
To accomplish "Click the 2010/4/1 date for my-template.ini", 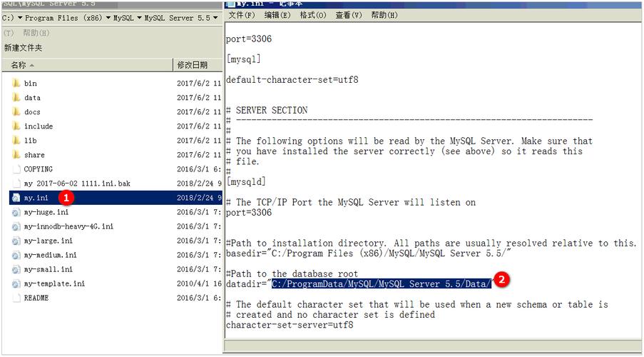I will [x=199, y=283].
